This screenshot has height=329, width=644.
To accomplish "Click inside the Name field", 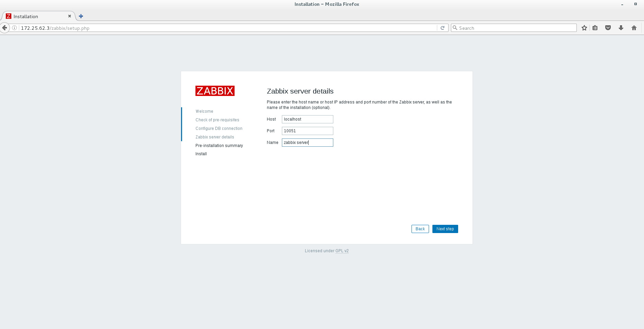I will coord(307,142).
